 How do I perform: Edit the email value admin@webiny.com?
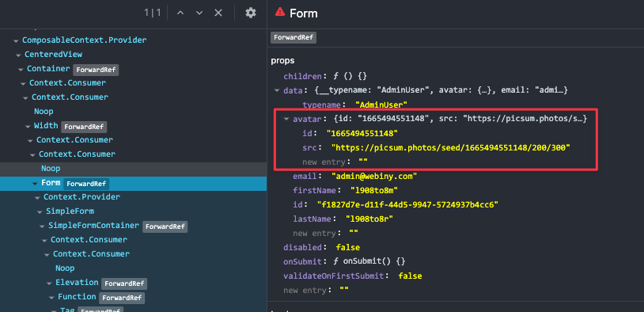(x=374, y=177)
